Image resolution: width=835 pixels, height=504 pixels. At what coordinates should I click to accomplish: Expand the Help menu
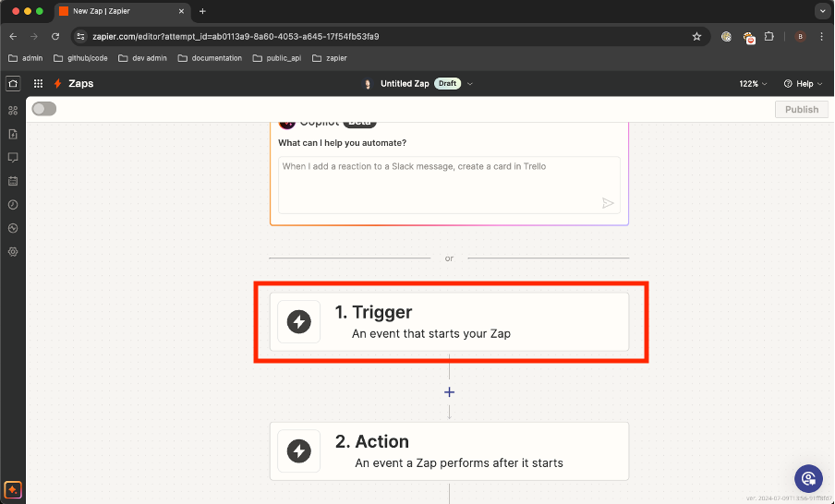click(804, 84)
